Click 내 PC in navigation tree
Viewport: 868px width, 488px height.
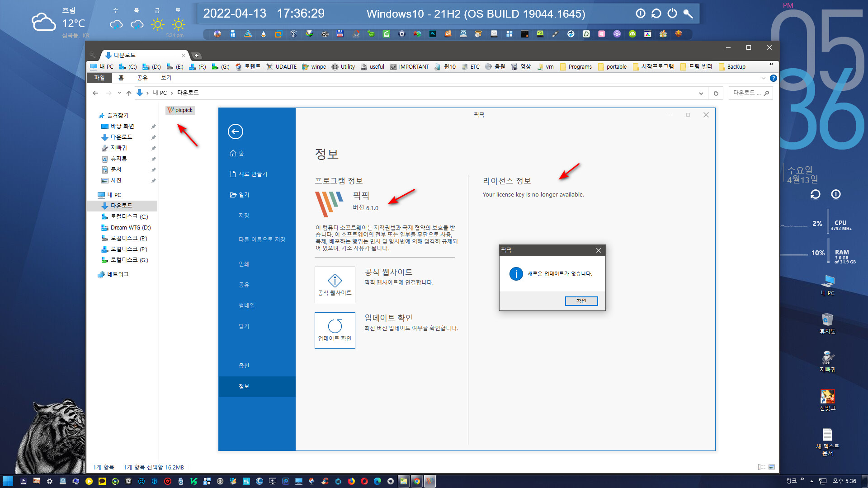114,195
